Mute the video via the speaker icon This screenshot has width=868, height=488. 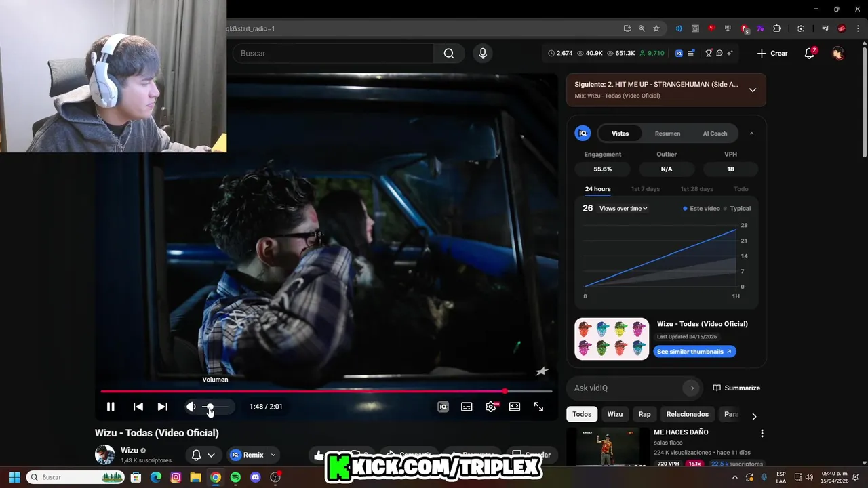click(x=191, y=407)
